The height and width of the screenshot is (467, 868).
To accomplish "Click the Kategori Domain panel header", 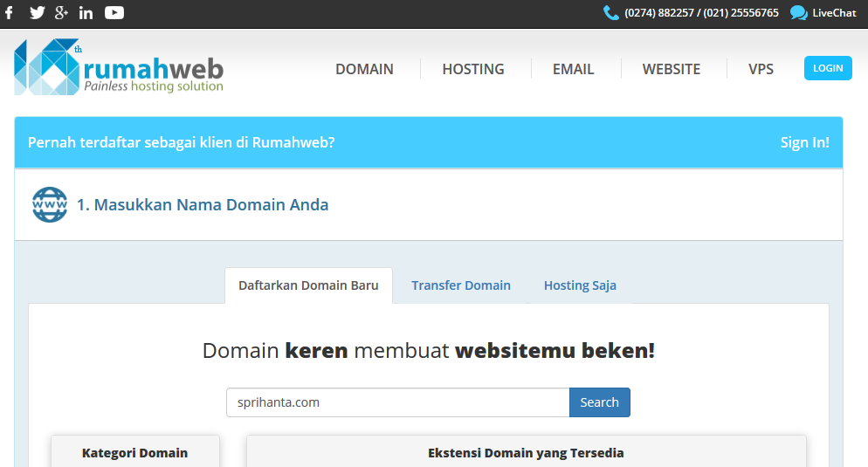I will 135,453.
